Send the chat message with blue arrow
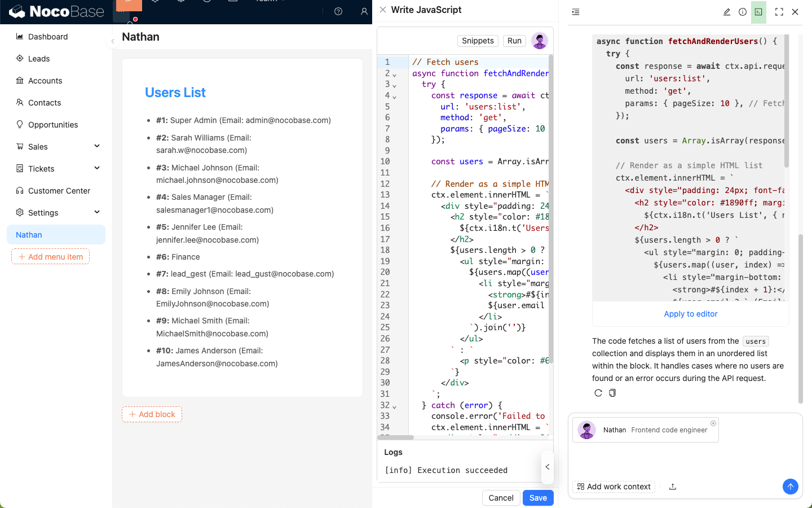Image resolution: width=812 pixels, height=508 pixels. 790,486
